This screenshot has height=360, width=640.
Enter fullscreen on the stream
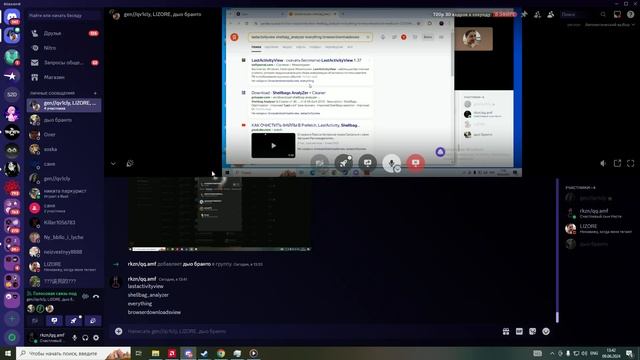(x=631, y=163)
